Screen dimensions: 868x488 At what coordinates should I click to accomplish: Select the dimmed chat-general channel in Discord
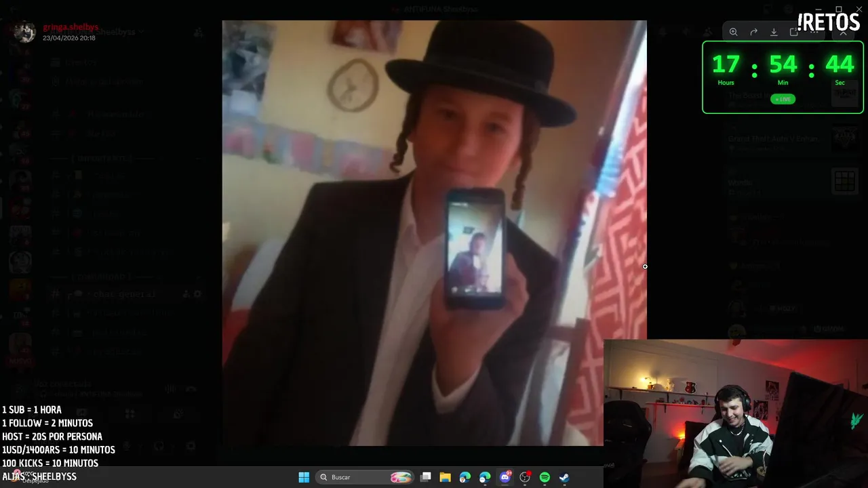click(125, 294)
